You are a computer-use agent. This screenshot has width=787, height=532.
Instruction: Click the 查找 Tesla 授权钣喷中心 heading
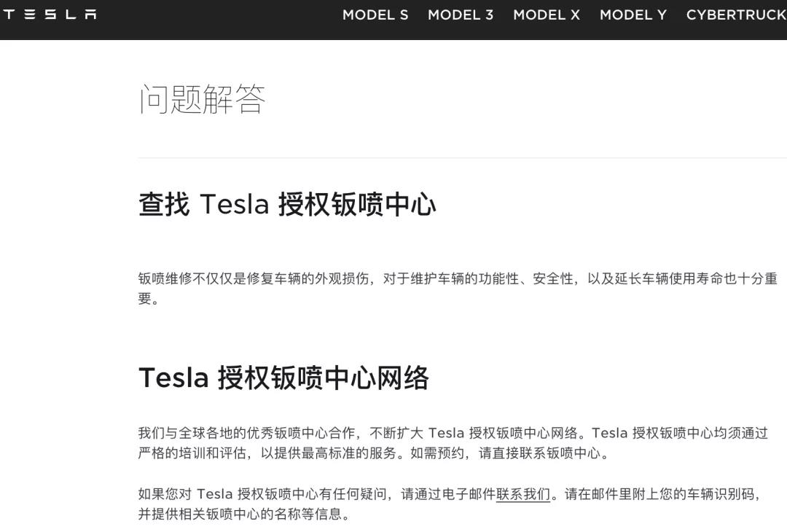(x=287, y=205)
